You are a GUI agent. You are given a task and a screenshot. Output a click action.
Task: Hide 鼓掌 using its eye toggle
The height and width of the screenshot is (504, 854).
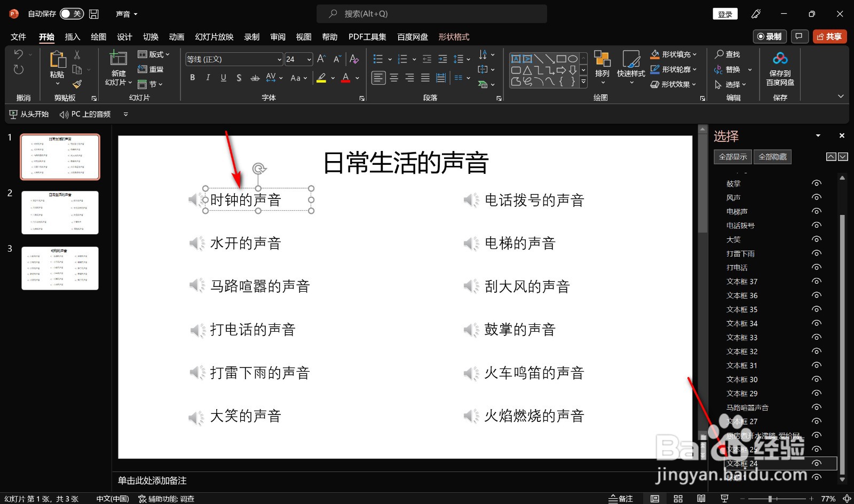point(817,183)
